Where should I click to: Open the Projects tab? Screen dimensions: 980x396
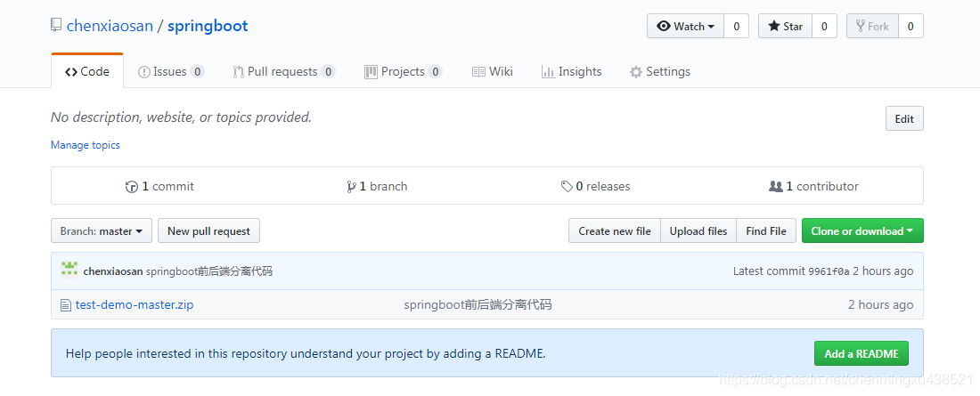tap(403, 71)
